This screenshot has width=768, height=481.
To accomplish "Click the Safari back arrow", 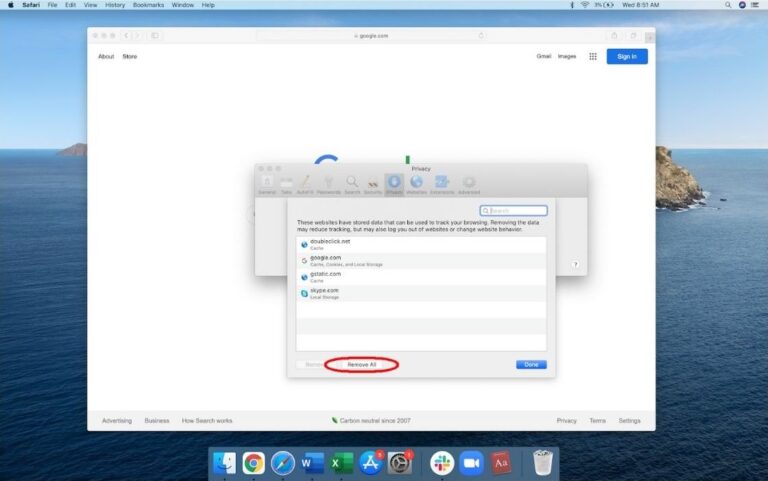I will pos(126,36).
